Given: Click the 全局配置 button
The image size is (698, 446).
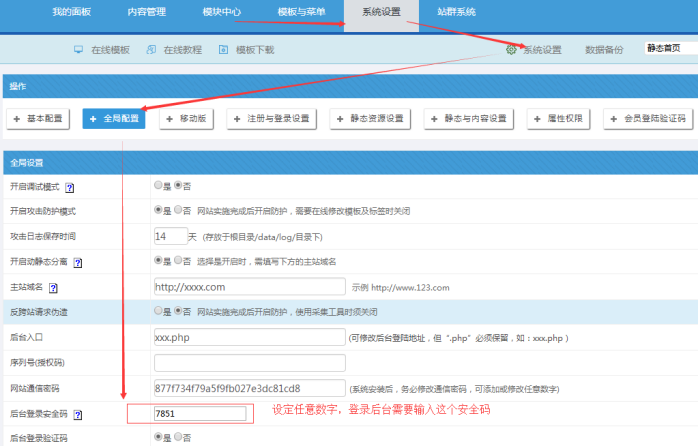Looking at the screenshot, I should coord(113,118).
